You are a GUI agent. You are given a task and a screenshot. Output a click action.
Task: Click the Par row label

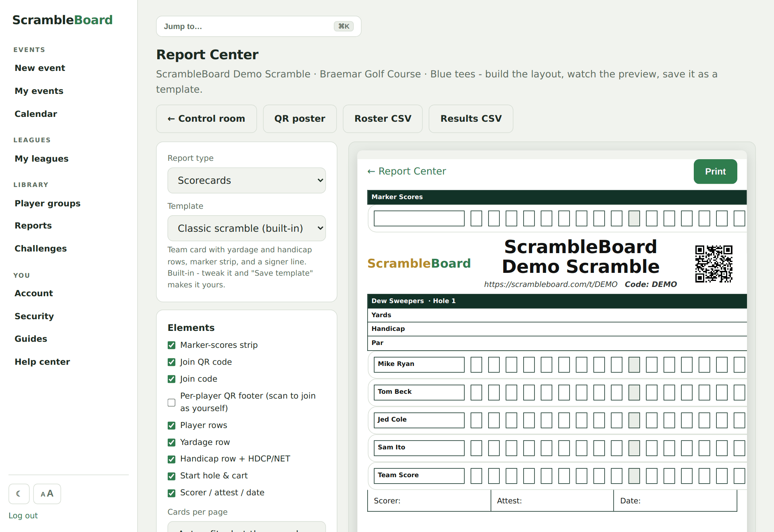pyautogui.click(x=377, y=343)
